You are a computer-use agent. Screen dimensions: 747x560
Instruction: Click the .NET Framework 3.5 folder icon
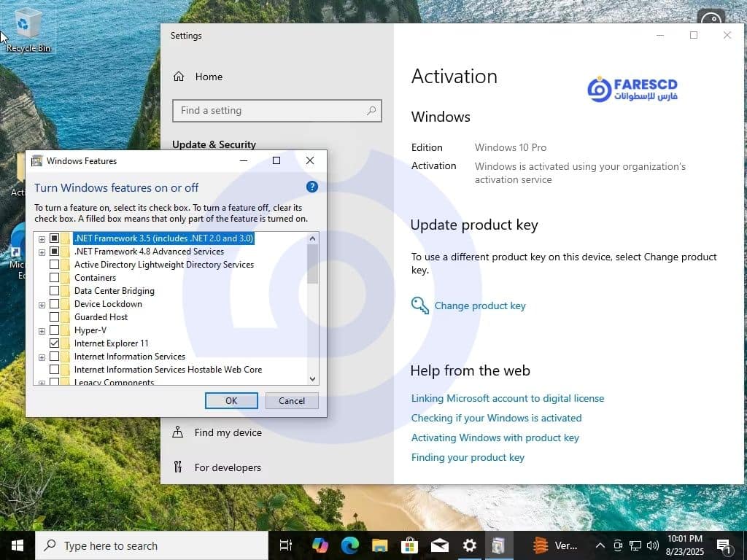point(66,238)
